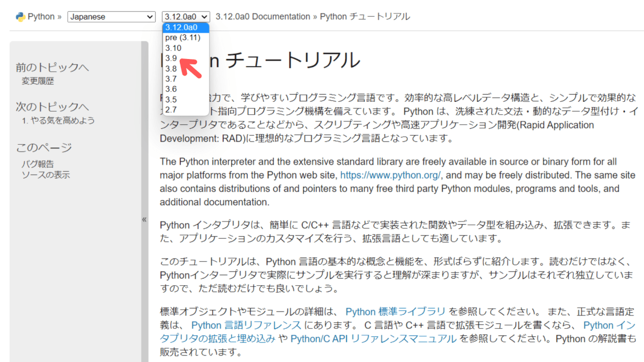Choose version 3.9 in the list

point(186,58)
